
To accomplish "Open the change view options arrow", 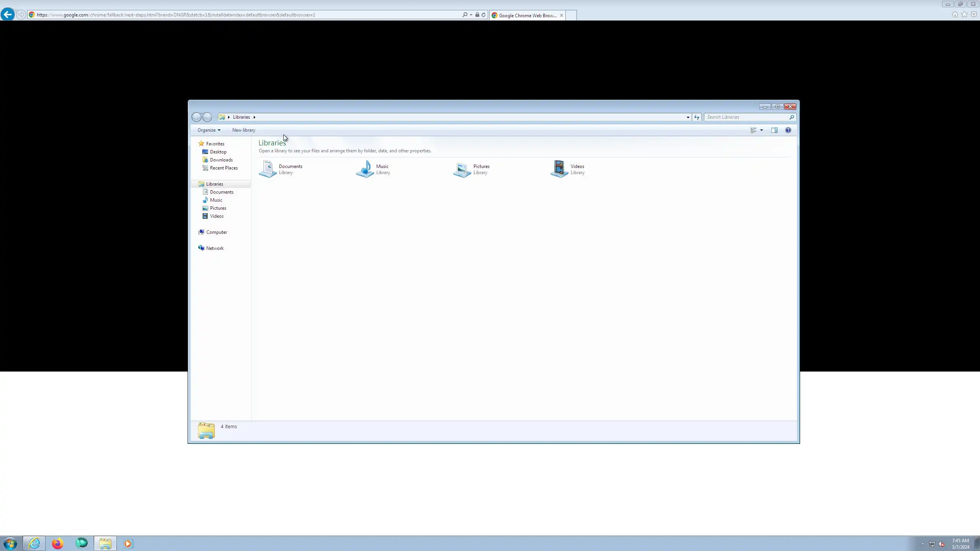I will 761,130.
